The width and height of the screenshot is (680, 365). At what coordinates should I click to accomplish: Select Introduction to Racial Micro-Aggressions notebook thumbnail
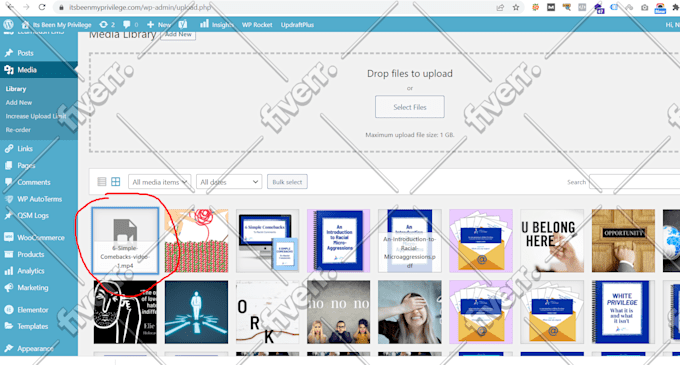coord(339,241)
